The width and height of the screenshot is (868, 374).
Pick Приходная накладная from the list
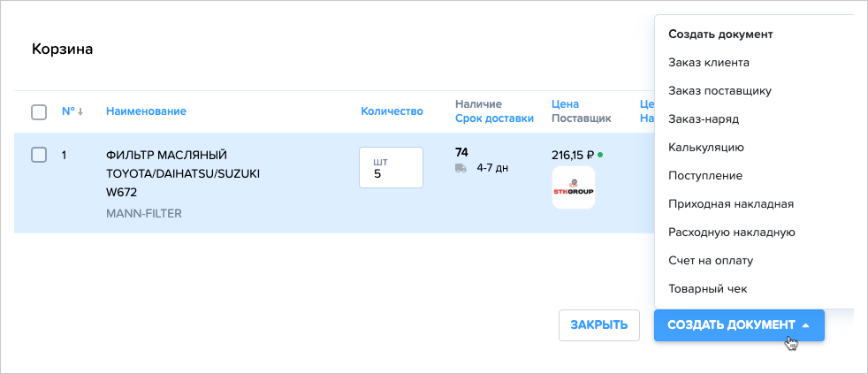pyautogui.click(x=731, y=204)
